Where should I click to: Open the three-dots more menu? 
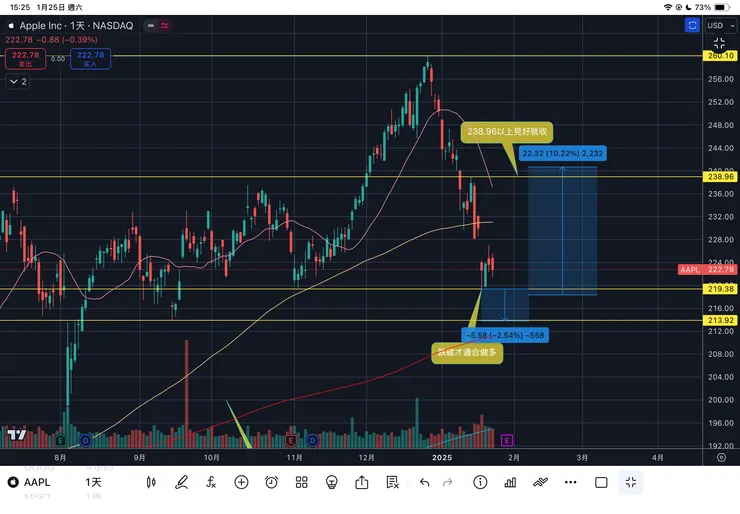pyautogui.click(x=571, y=482)
